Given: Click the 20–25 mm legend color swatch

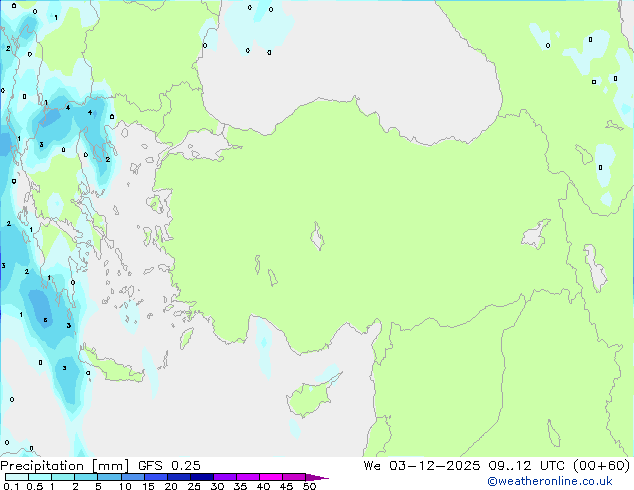Looking at the screenshot, I should tap(178, 477).
